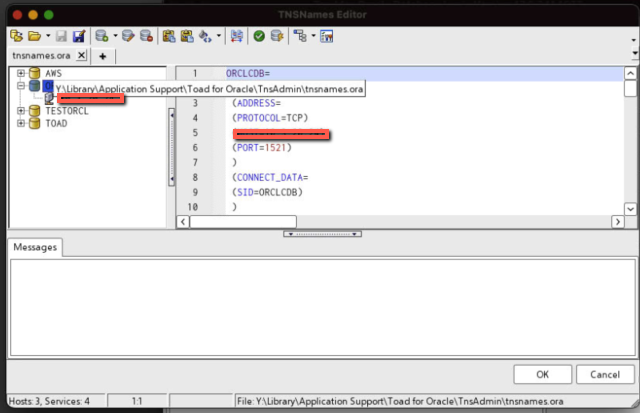
Task: Open the toolbar overflow arrow at far right
Action: click(x=633, y=40)
